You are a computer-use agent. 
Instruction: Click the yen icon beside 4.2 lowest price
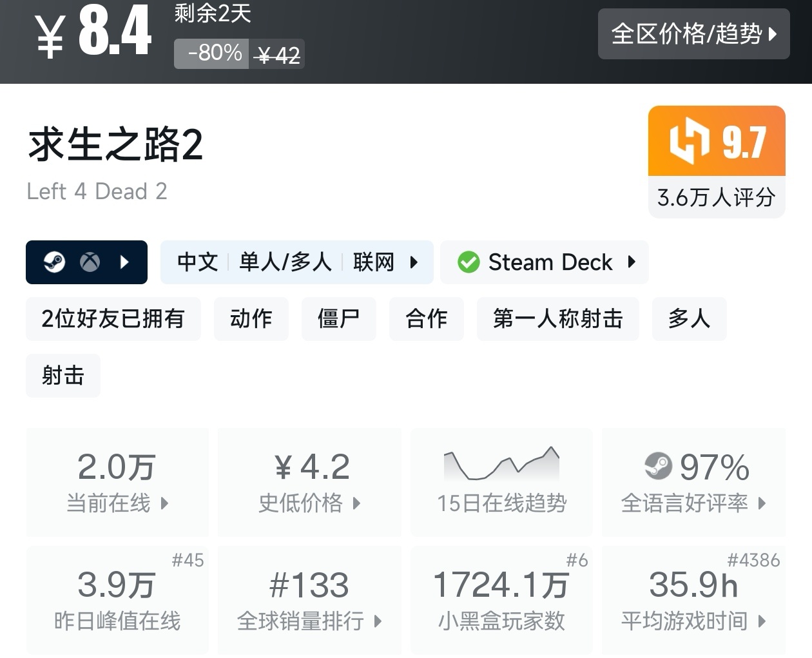click(284, 467)
